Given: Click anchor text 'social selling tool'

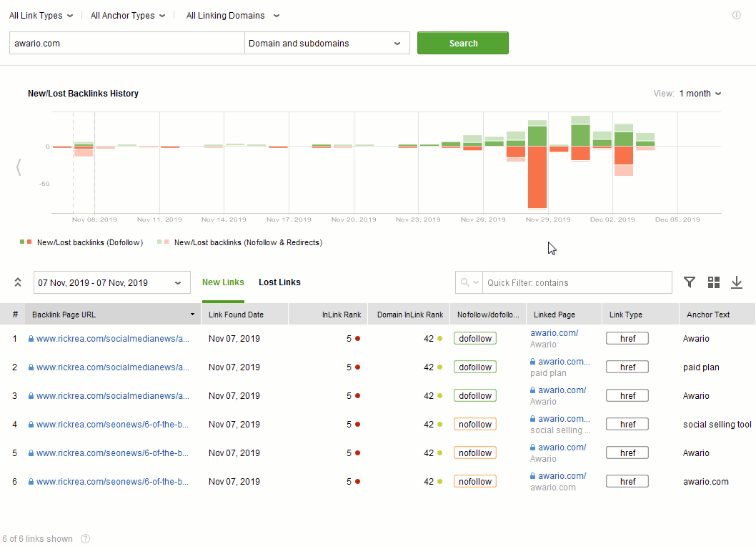Looking at the screenshot, I should (x=717, y=425).
